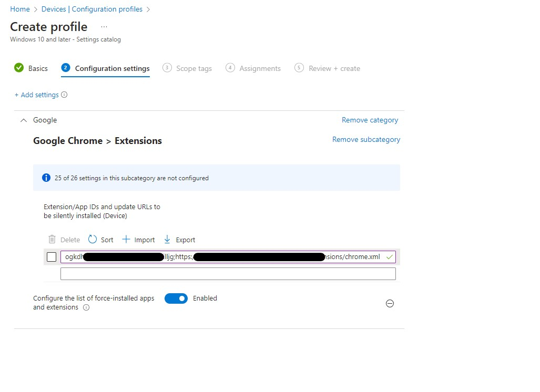This screenshot has height=392, width=540.
Task: Collapse the Google settings category
Action: pyautogui.click(x=23, y=120)
